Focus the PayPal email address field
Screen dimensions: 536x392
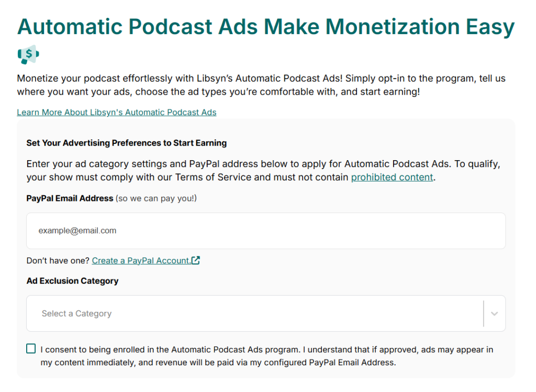[265, 231]
